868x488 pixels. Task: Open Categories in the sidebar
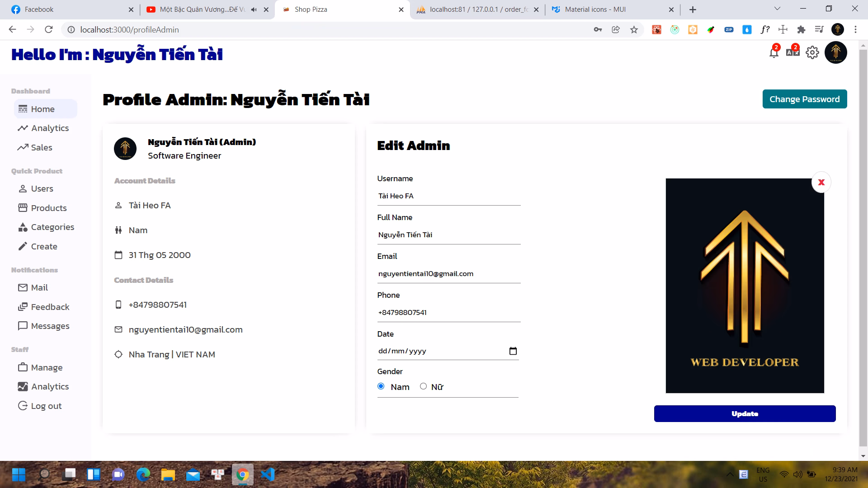pos(45,227)
